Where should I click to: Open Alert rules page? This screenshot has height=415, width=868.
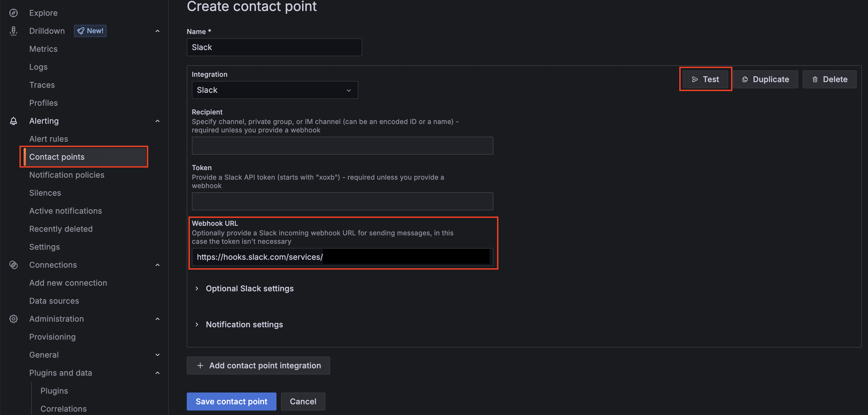pos(49,139)
